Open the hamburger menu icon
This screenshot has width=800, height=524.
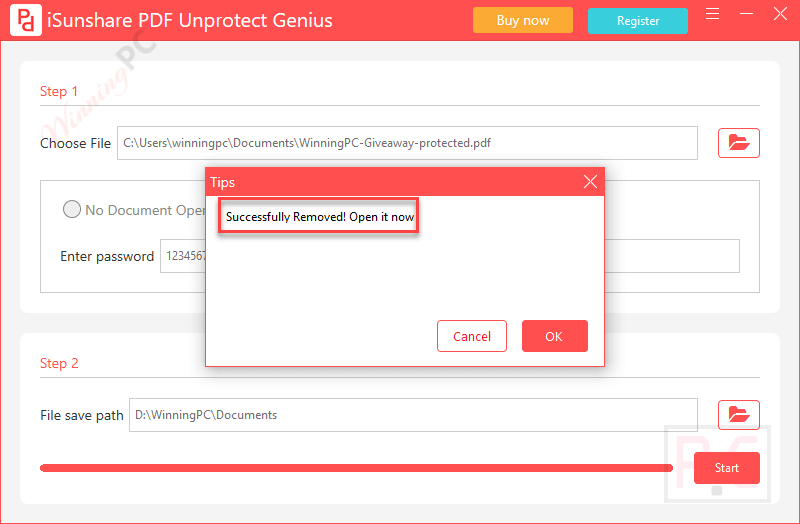pyautogui.click(x=712, y=14)
